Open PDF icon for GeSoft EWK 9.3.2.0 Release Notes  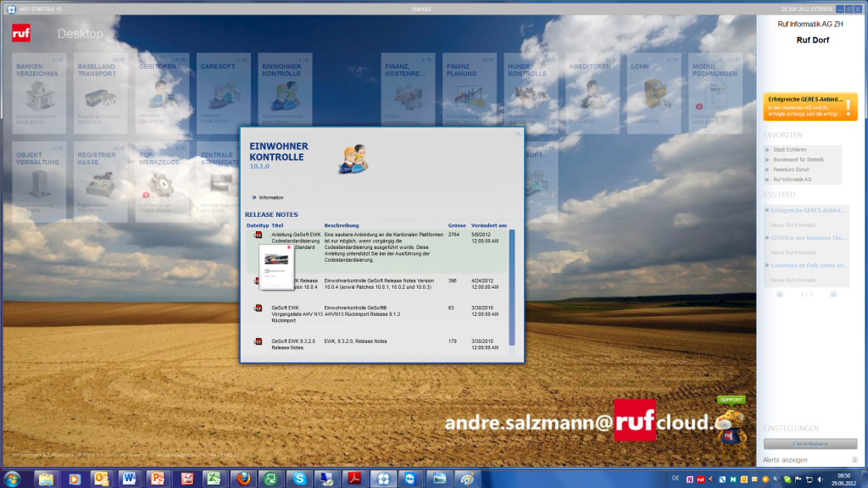[258, 341]
